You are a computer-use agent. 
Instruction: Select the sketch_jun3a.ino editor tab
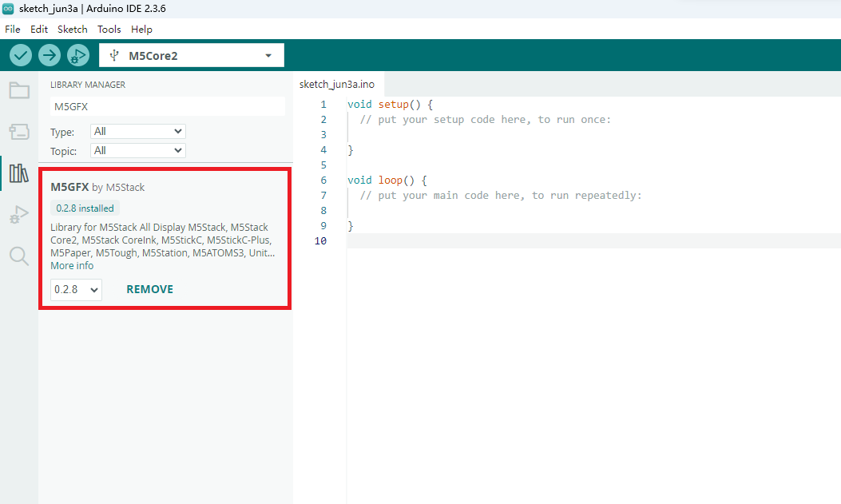pos(337,84)
